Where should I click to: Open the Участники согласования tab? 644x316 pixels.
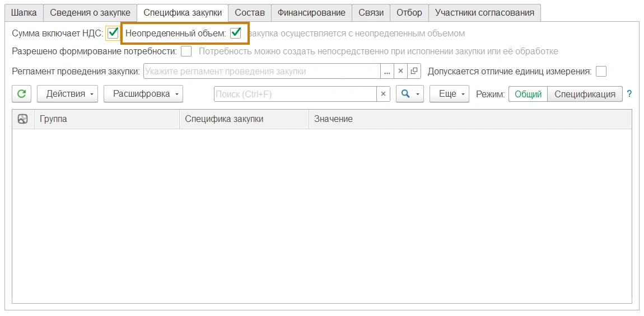click(x=484, y=13)
